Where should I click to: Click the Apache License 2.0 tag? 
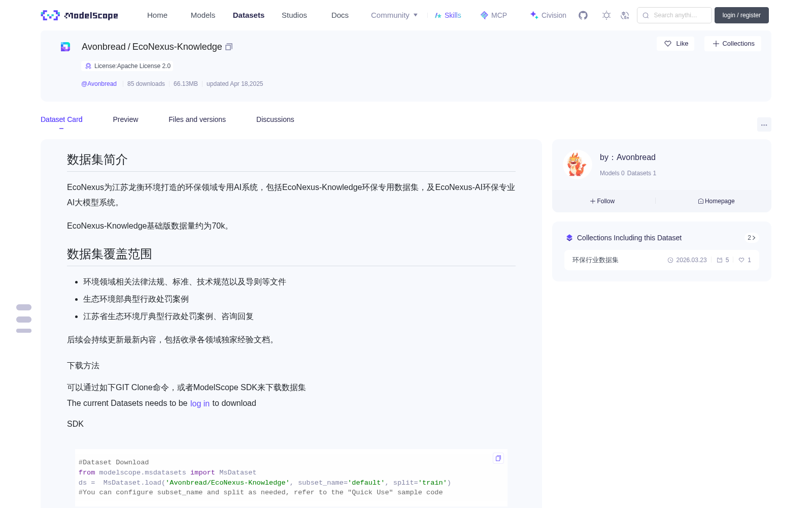tap(127, 66)
